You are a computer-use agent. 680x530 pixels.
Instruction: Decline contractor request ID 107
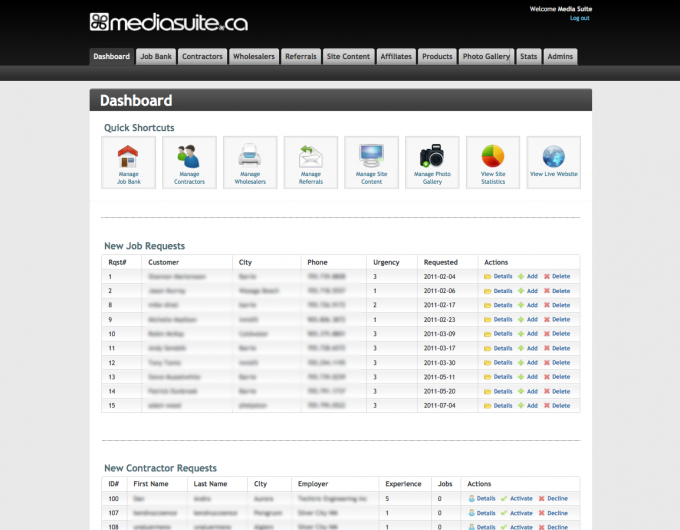point(557,512)
